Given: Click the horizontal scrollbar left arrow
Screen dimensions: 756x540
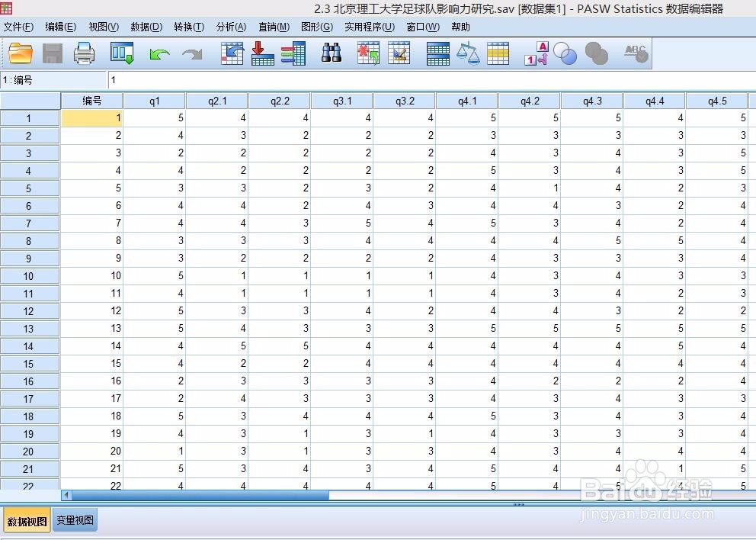Looking at the screenshot, I should (x=66, y=495).
